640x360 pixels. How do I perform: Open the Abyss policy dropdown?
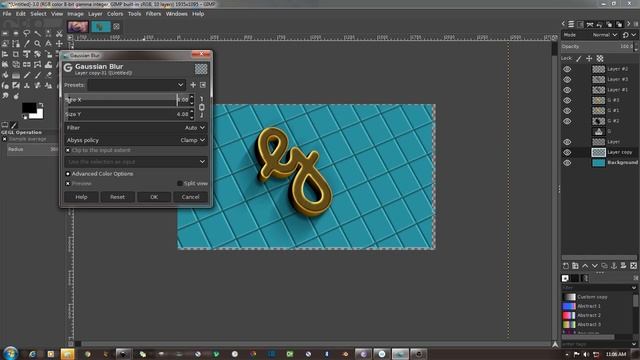136,140
